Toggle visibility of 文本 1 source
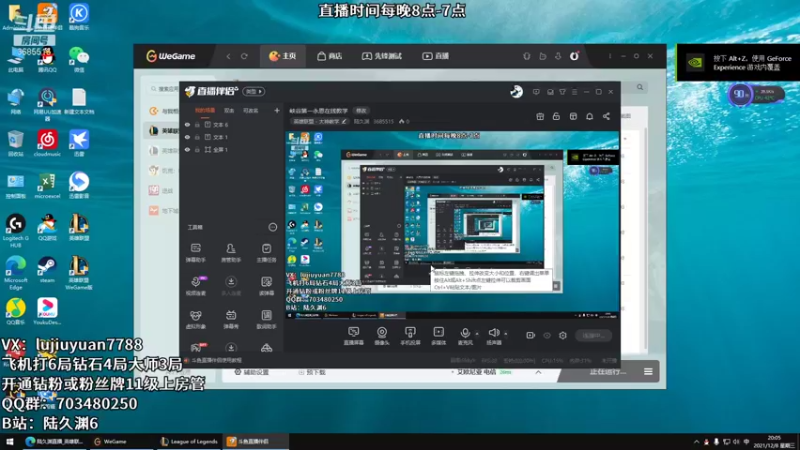The image size is (800, 450). (187, 137)
